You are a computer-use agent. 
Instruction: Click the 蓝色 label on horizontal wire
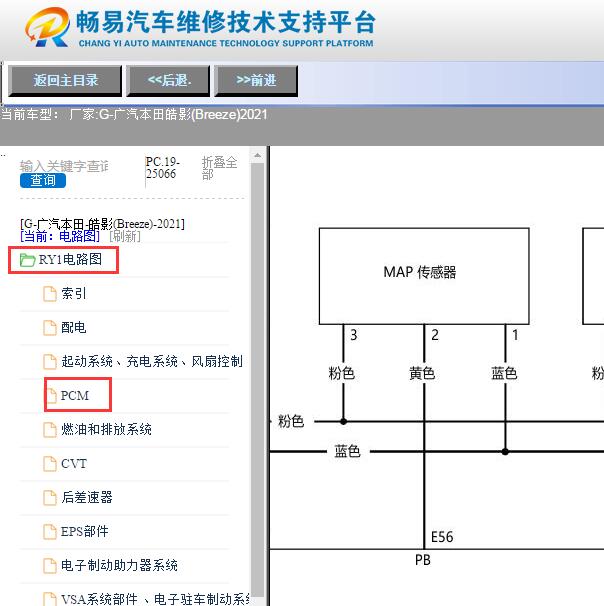click(x=347, y=451)
